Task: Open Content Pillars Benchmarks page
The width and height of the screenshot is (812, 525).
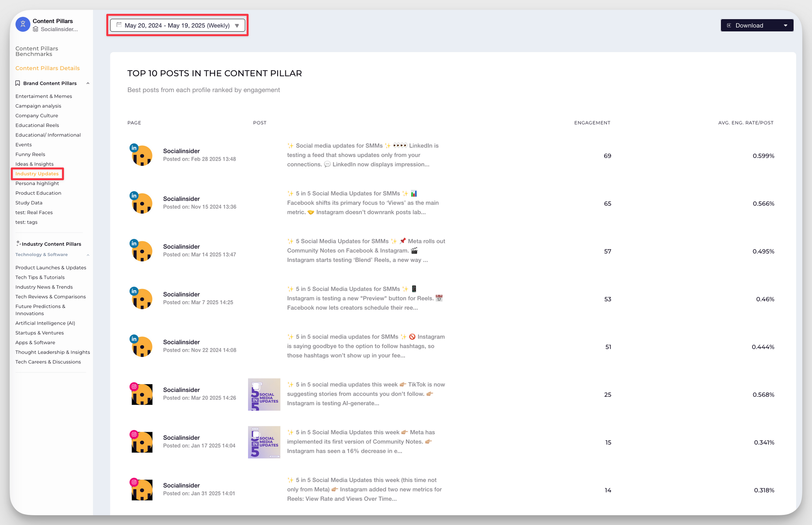Action: (x=37, y=51)
